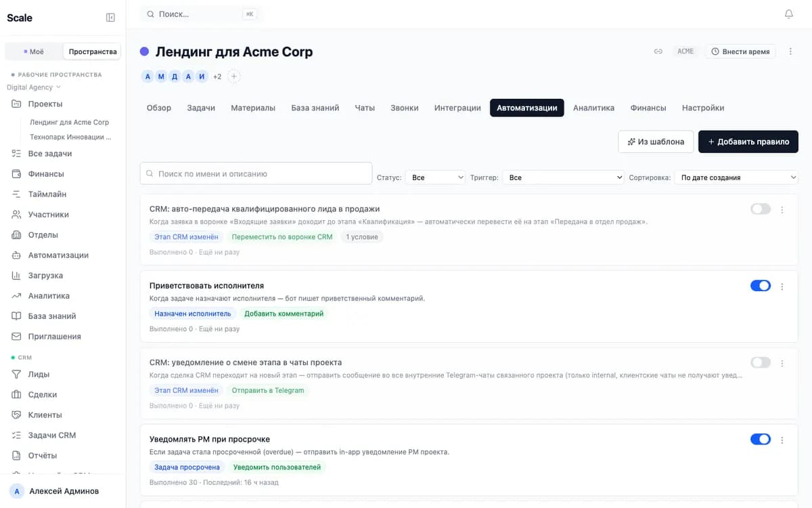Viewport: 812px width, 508px height.
Task: Open notifications bell icon
Action: tap(788, 14)
